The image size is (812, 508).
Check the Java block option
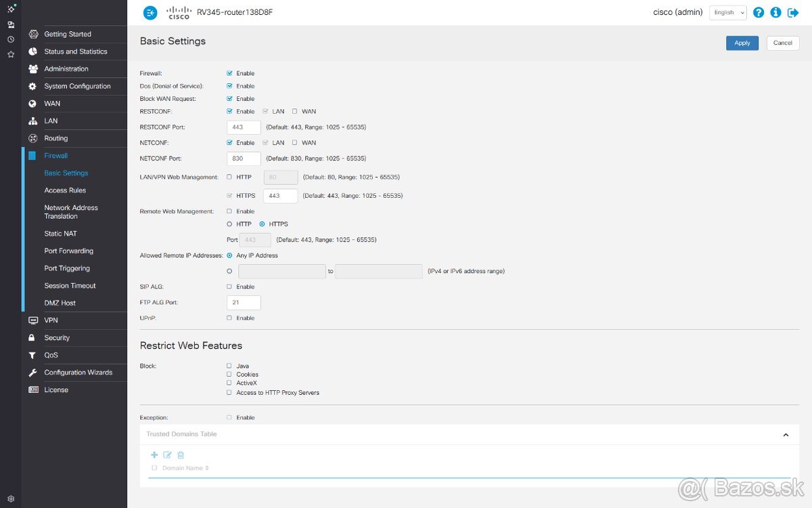229,365
